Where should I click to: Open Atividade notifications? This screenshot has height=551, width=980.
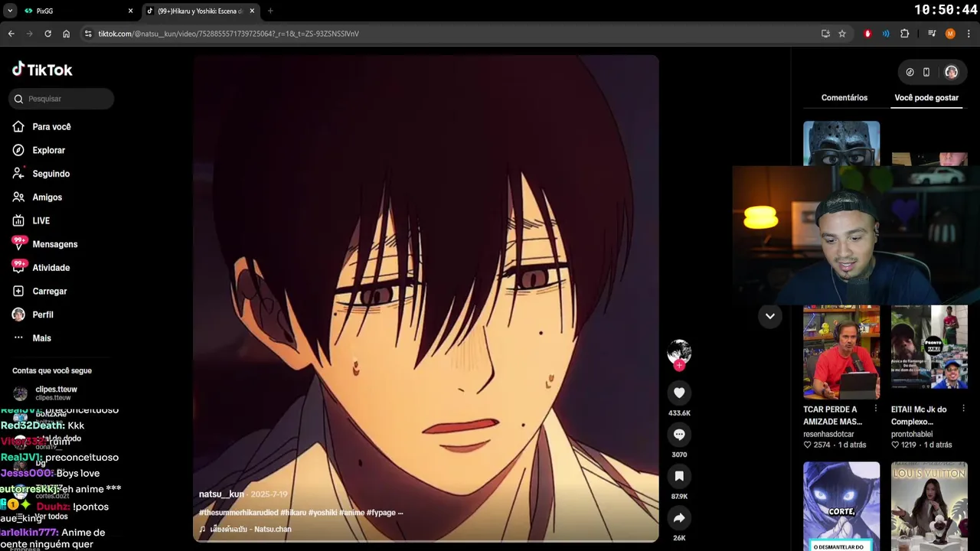pyautogui.click(x=51, y=268)
